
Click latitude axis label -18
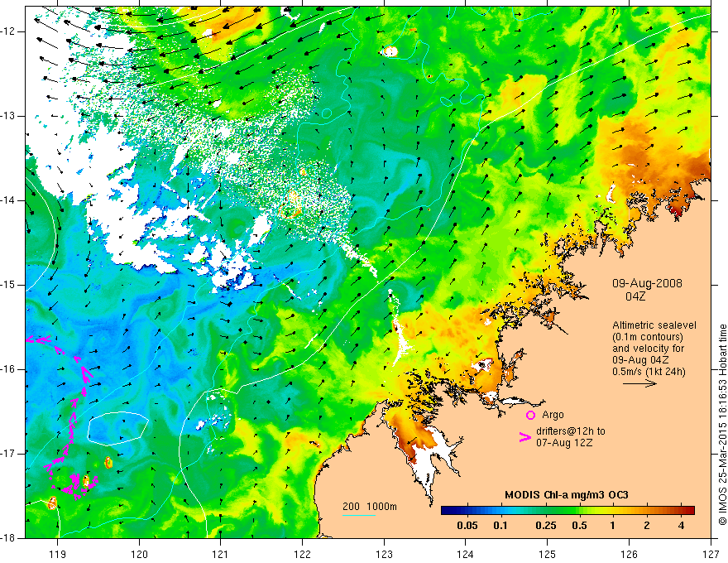click(x=9, y=538)
